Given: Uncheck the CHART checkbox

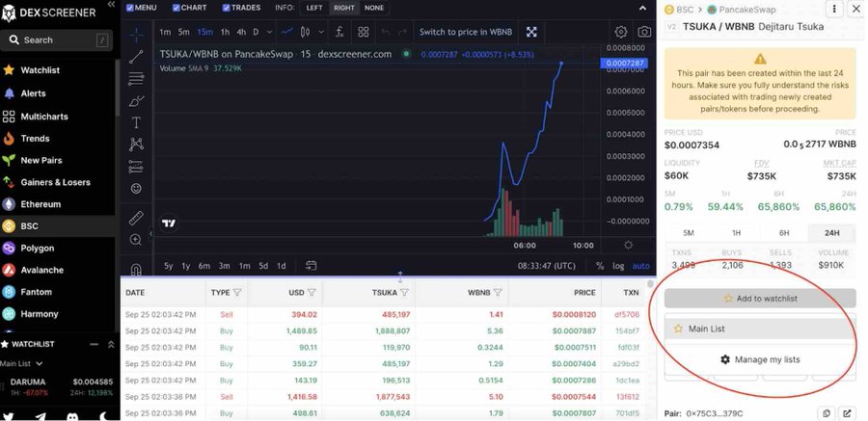Looking at the screenshot, I should (176, 8).
